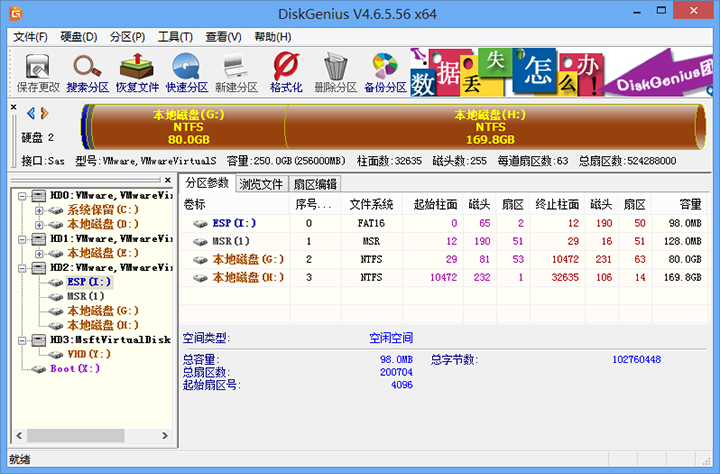Open the 工具(T) menu
This screenshot has width=720, height=474.
[x=175, y=37]
